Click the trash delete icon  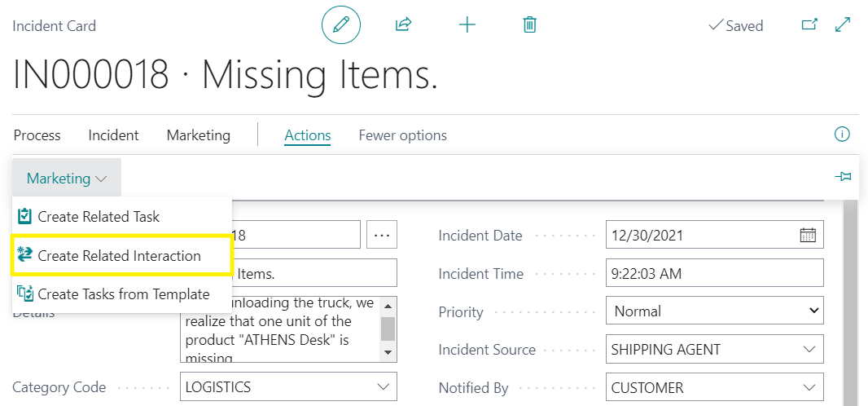click(529, 25)
